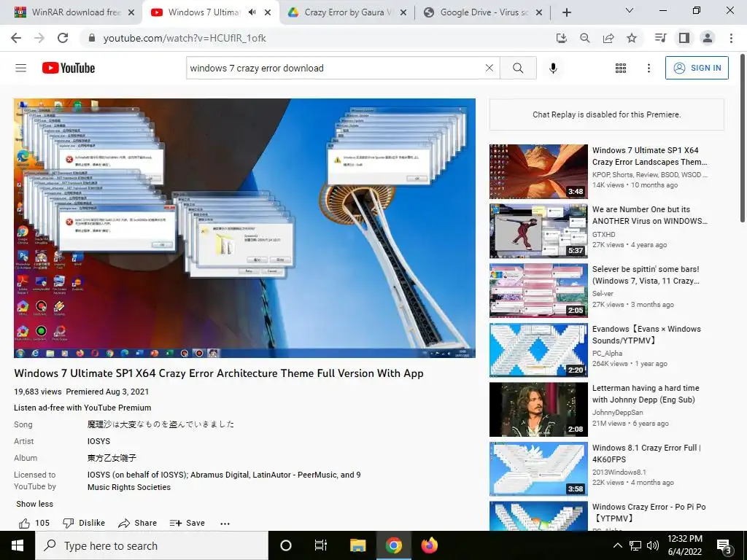
Task: Click the install app icon in address bar
Action: click(562, 38)
